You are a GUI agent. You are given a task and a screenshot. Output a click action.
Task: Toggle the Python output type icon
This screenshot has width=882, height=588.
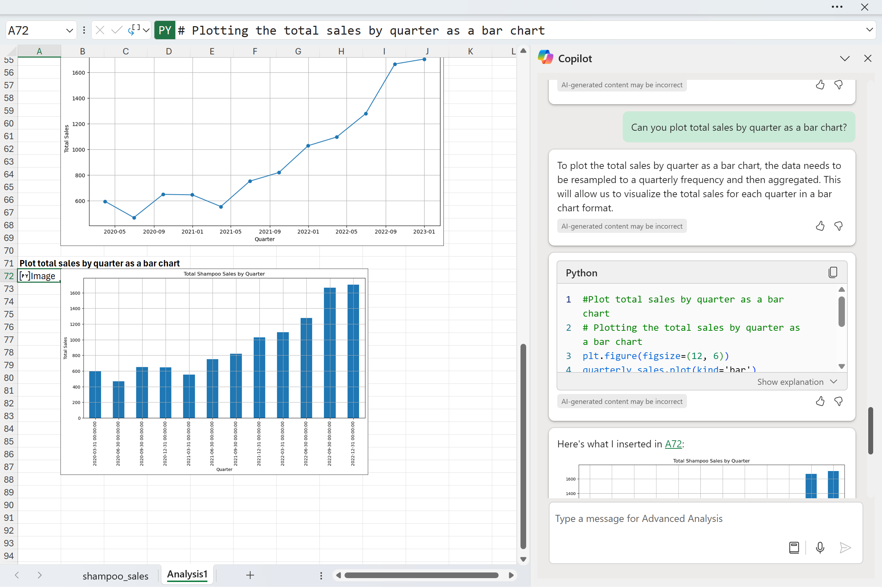pyautogui.click(x=134, y=30)
